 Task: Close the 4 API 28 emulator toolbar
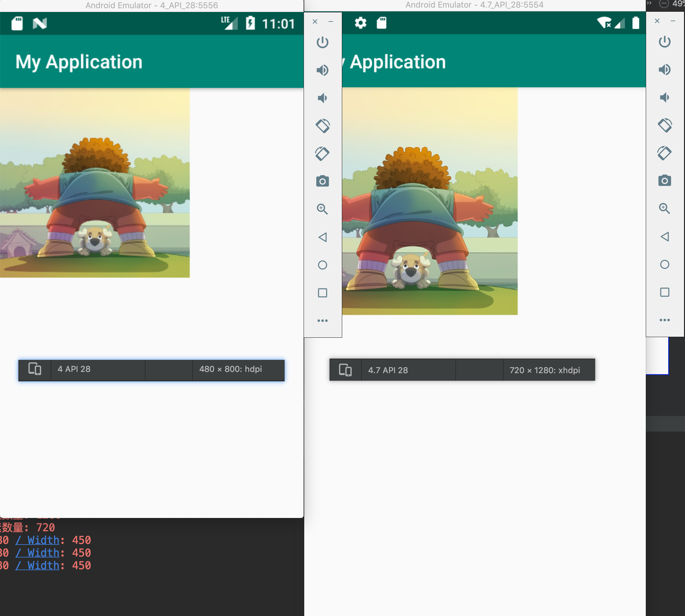[315, 21]
